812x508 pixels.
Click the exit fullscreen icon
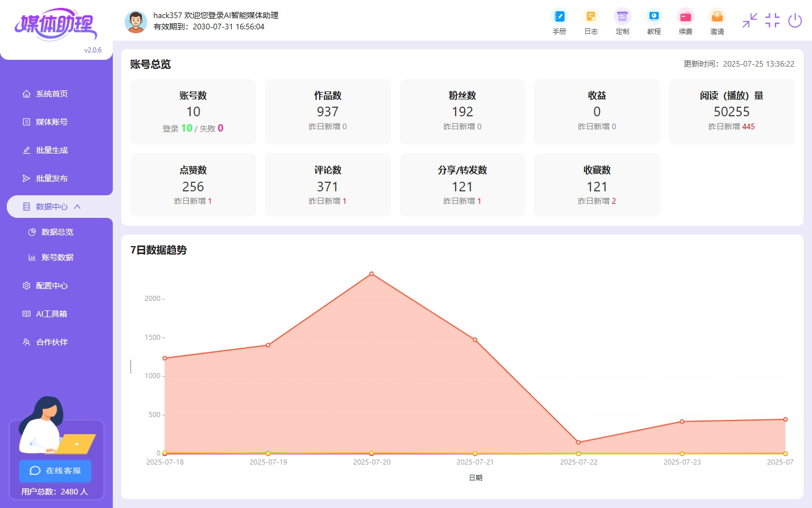point(773,21)
